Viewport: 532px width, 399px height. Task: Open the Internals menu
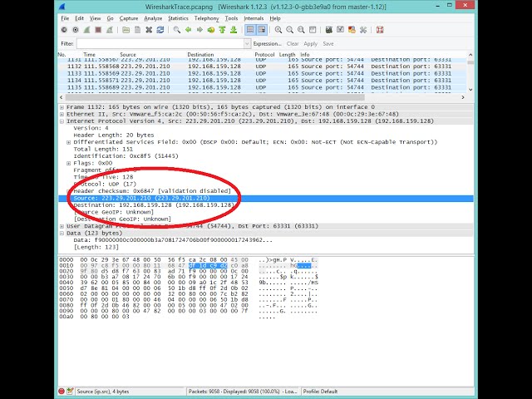click(x=254, y=18)
